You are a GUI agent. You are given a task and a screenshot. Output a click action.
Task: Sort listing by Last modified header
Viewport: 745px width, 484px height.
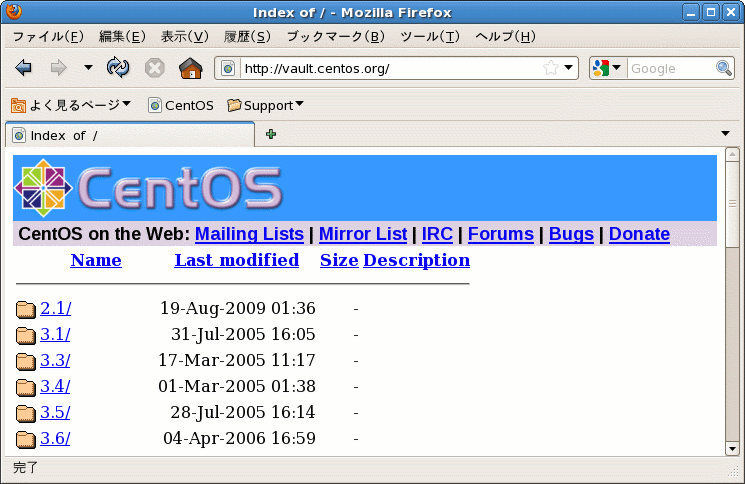click(x=236, y=260)
